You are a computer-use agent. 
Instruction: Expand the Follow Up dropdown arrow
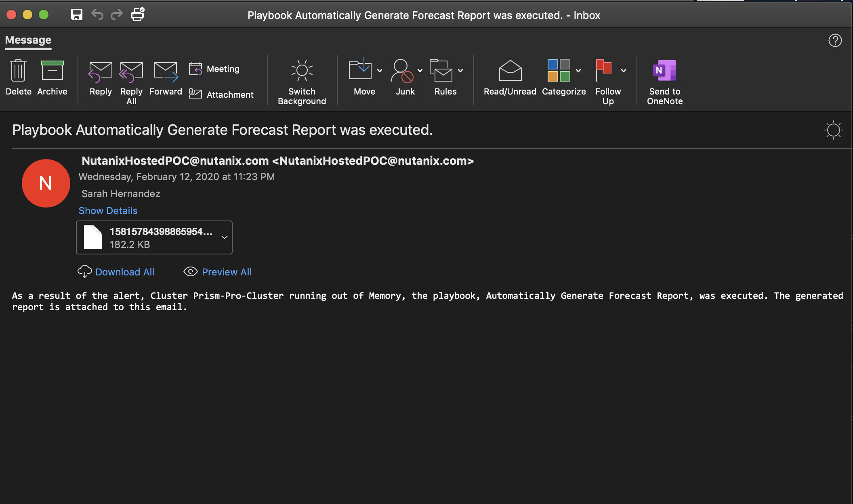point(624,71)
